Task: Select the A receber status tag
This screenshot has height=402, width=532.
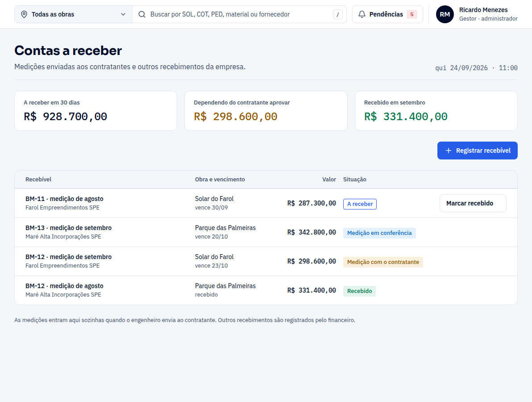Action: tap(360, 204)
